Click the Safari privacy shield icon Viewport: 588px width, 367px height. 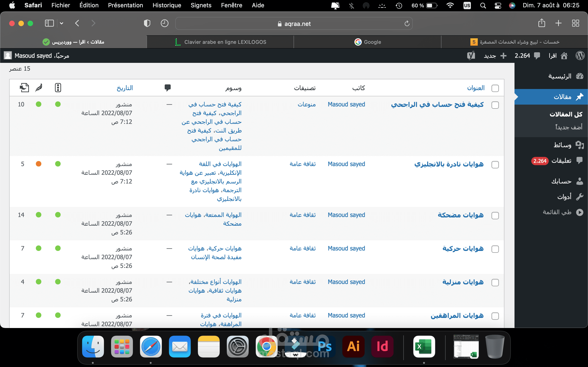[x=147, y=24]
